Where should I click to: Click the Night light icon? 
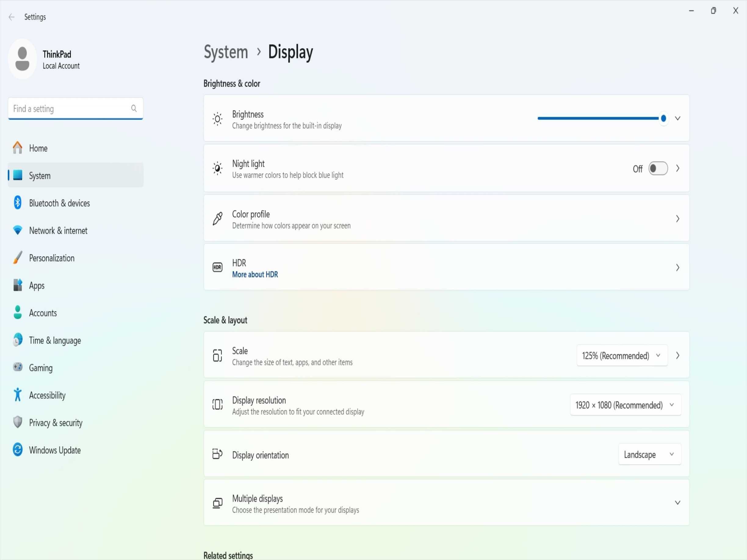218,168
